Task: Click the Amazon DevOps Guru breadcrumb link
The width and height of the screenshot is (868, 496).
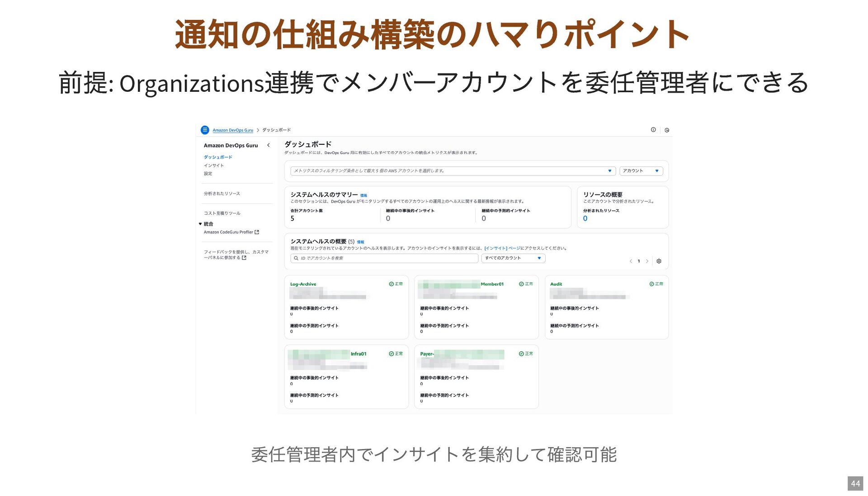Action: pos(233,130)
